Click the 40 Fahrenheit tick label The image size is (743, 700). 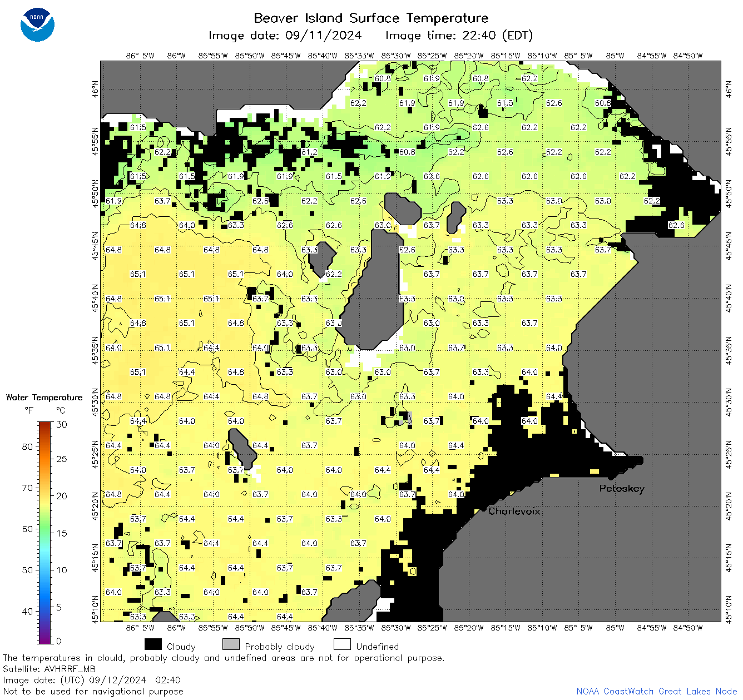click(x=27, y=611)
